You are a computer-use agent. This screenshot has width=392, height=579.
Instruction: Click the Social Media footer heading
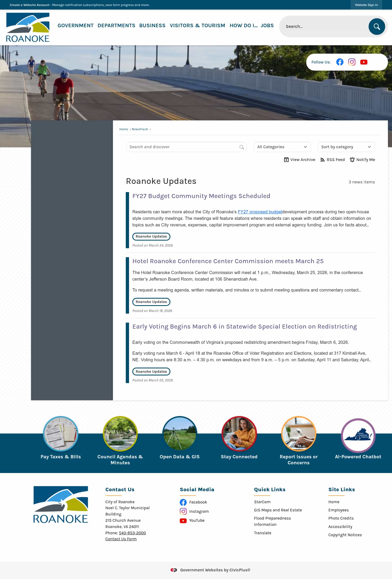click(197, 489)
